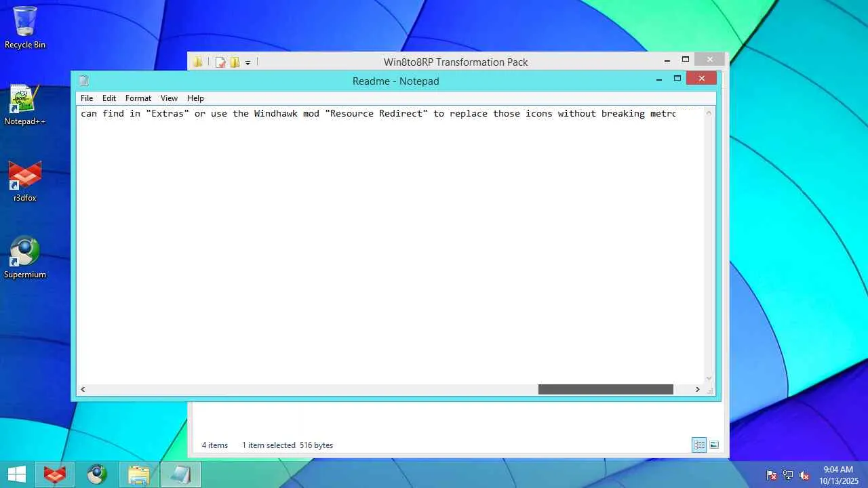Click the word "Windhawk" in the Readme text
Screen dimensions: 868x488
[275, 113]
